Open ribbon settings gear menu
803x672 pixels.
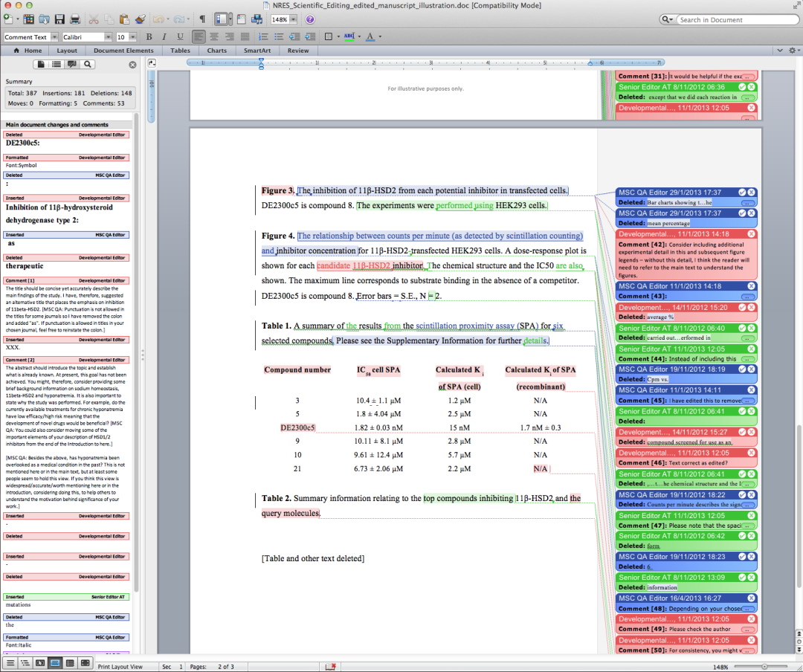tap(793, 51)
